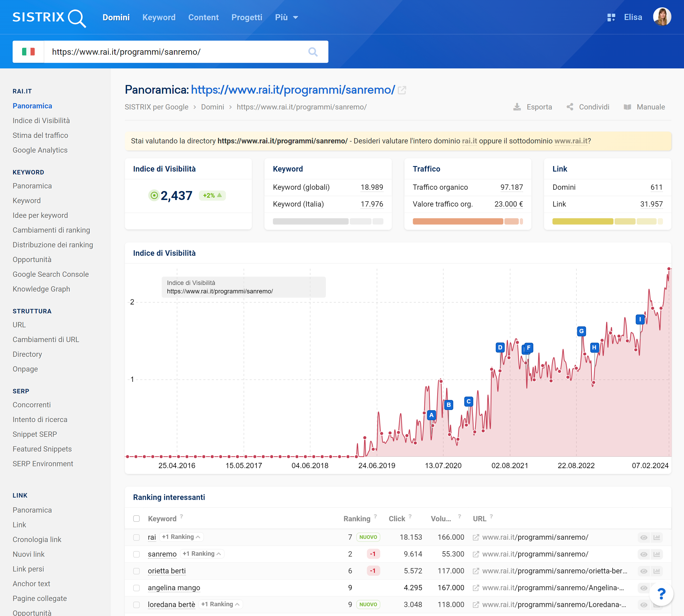Open Stima del traffico in the sidebar
The height and width of the screenshot is (616, 684).
point(40,136)
